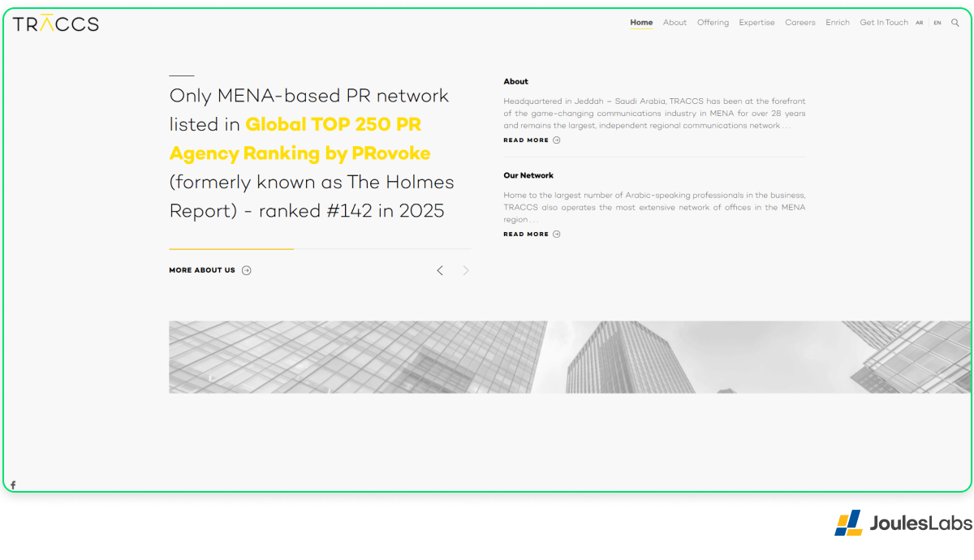Click the Facebook icon at bottom left
The width and height of the screenshot is (974, 560).
(x=13, y=485)
